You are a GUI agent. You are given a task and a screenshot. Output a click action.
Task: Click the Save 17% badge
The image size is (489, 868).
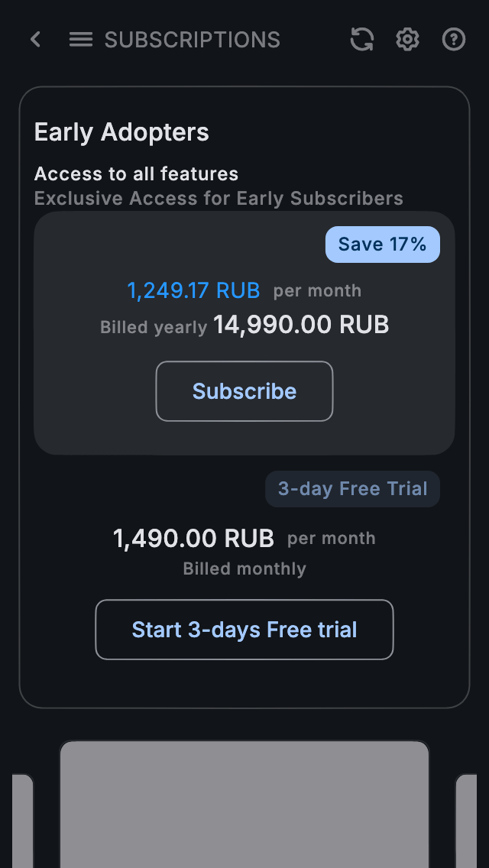(382, 245)
